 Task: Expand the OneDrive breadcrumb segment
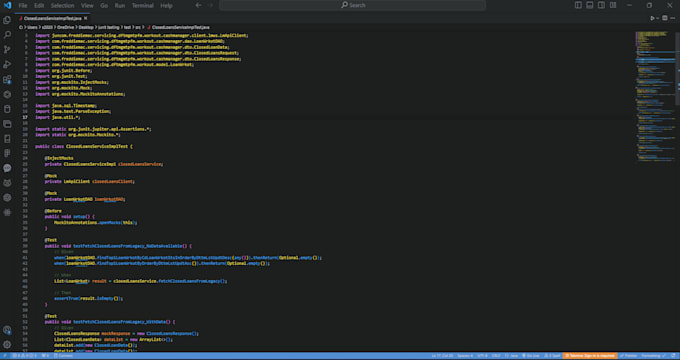coord(66,27)
